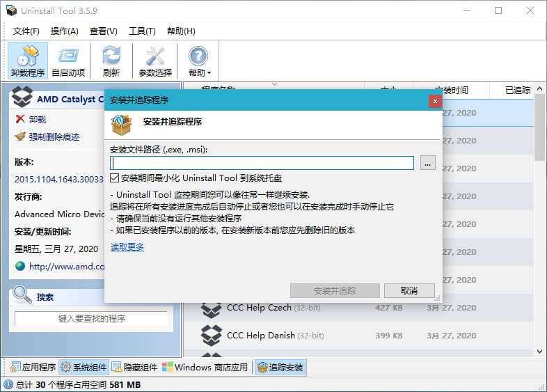
Task: Select the CCC Help Danish (32-bit) row
Action: (x=358, y=336)
